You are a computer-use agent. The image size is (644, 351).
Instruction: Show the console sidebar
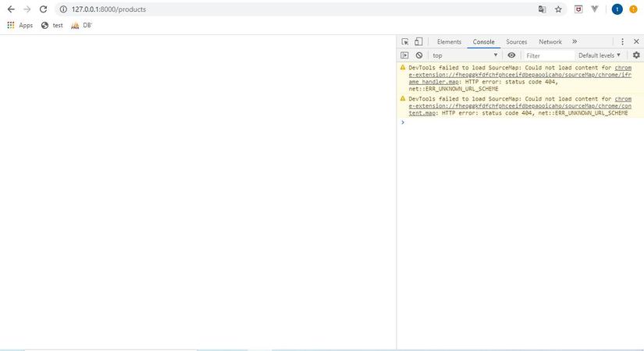tap(404, 55)
